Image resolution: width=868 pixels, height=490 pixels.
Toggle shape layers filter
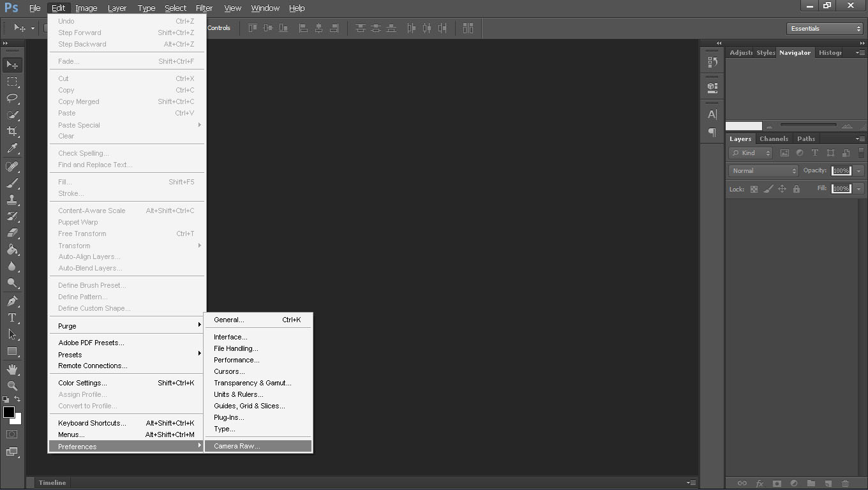(x=830, y=153)
